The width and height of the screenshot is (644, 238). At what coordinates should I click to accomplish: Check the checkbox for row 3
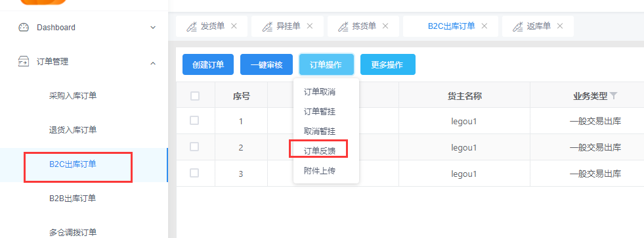coord(194,173)
